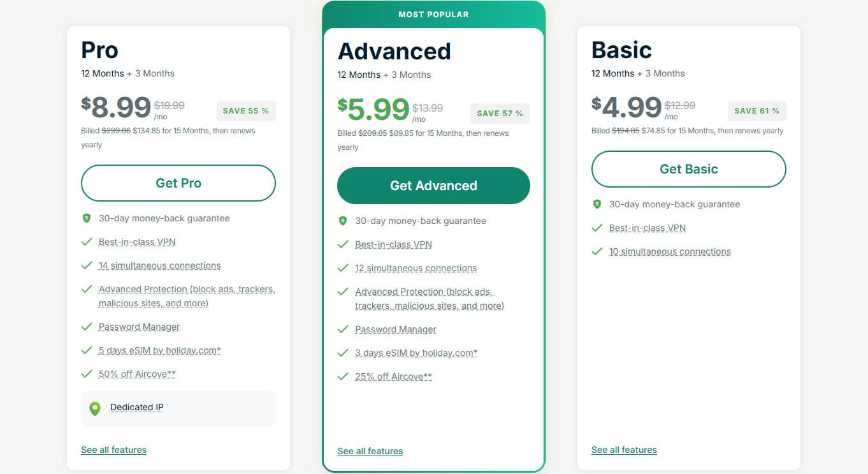The width and height of the screenshot is (868, 474).
Task: Click the Get Pro button
Action: pyautogui.click(x=178, y=183)
